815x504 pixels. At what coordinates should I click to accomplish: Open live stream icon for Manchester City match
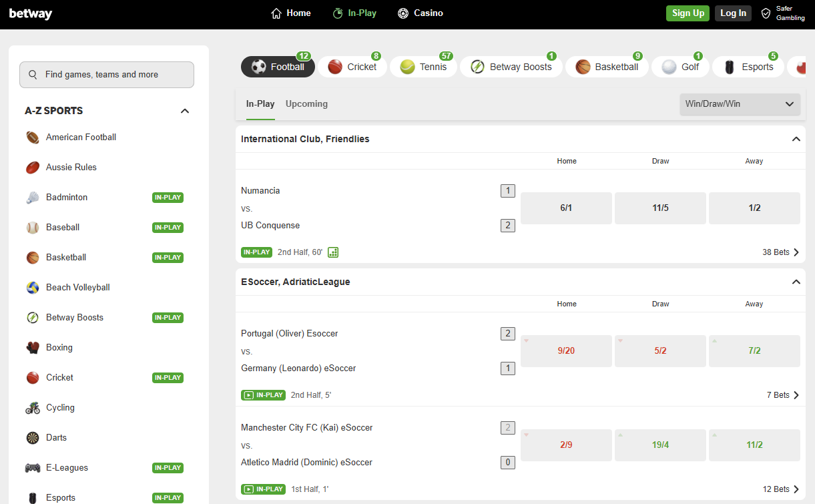pos(248,489)
